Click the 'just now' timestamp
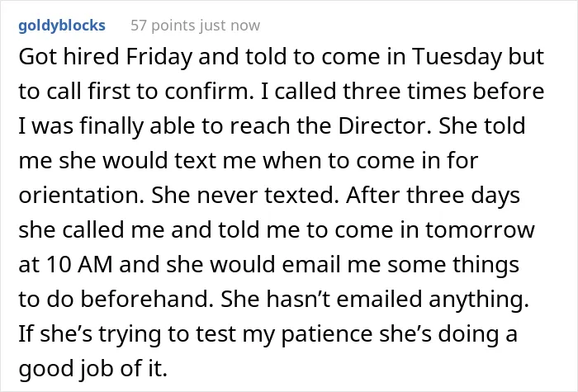Viewport: 578px width, 392px height. pos(230,26)
